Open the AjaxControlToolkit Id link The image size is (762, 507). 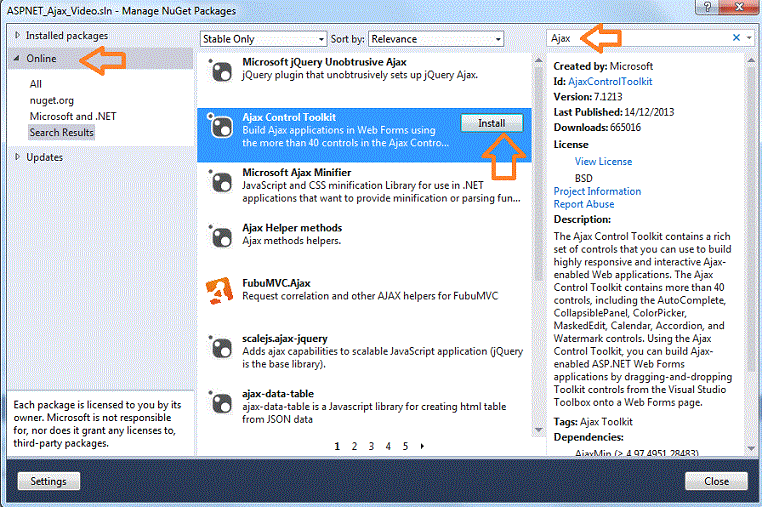pyautogui.click(x=610, y=82)
